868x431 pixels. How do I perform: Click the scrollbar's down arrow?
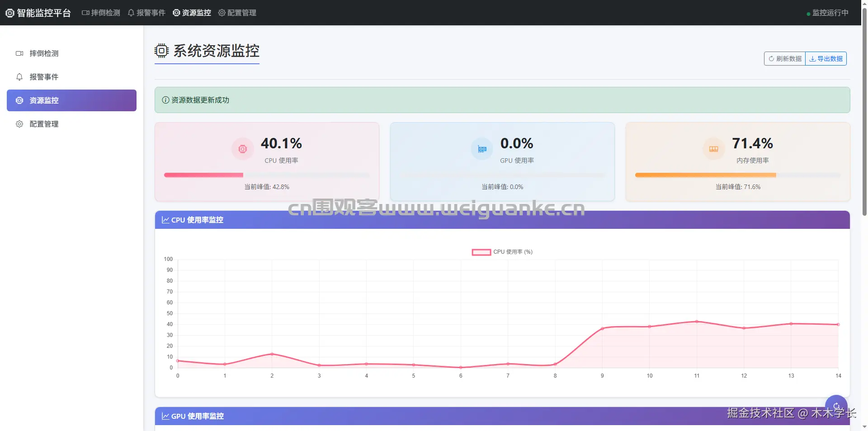tap(864, 427)
